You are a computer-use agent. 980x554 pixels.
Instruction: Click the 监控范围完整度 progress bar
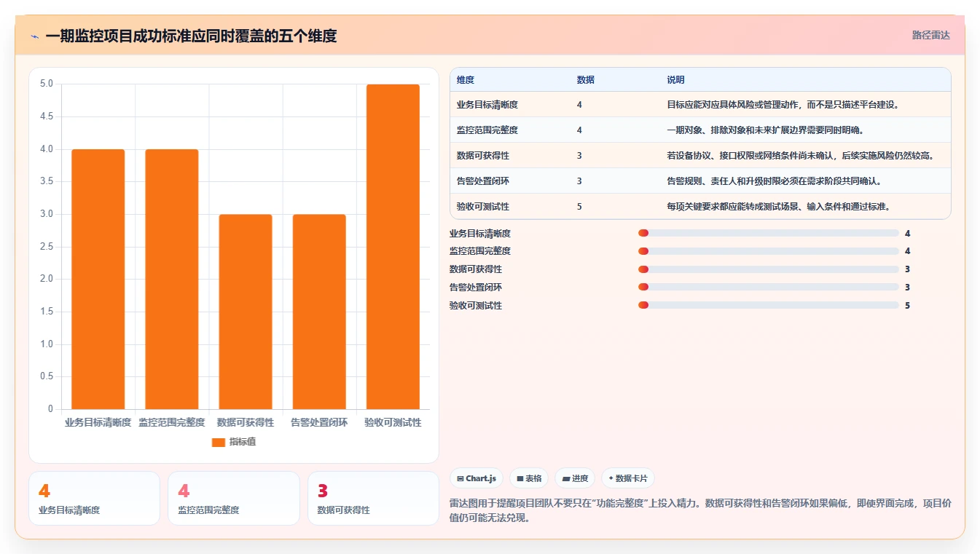click(x=768, y=251)
